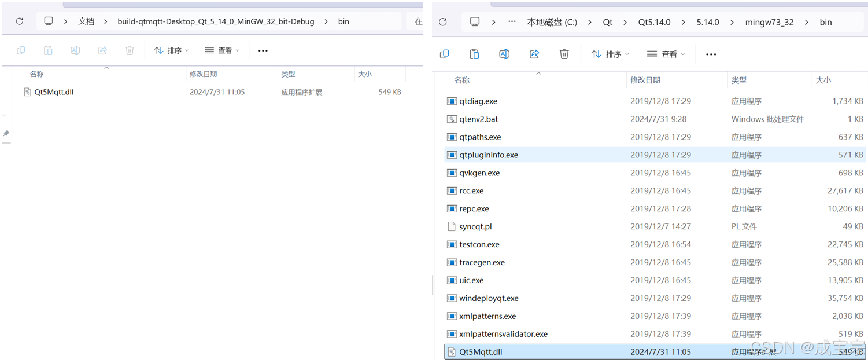Click 27,617 KB size of rcc.exe
The width and height of the screenshot is (868, 363).
(845, 191)
